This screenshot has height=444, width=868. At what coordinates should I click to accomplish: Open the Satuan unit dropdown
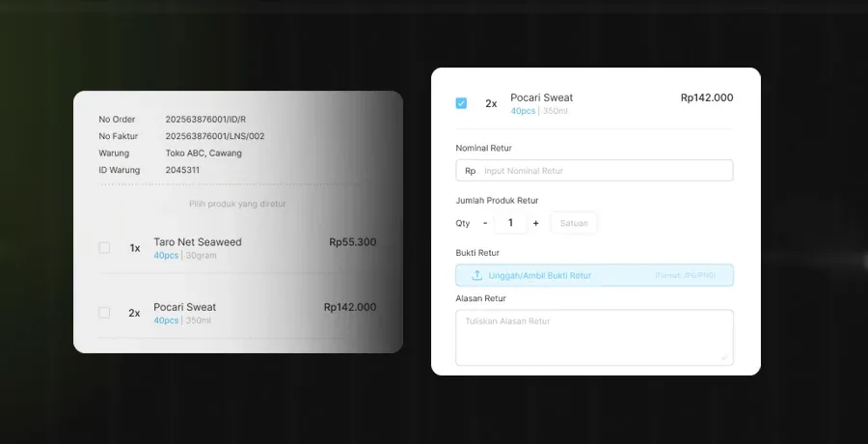(574, 223)
